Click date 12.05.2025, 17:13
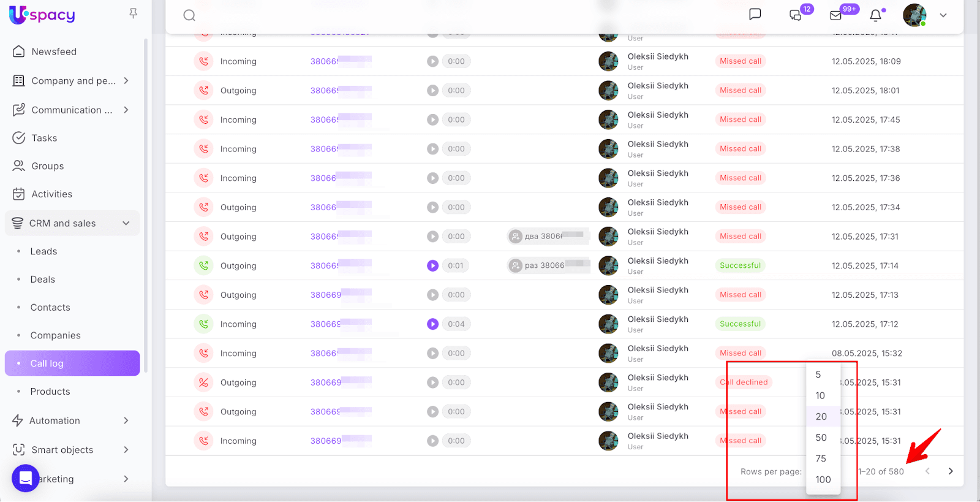980x502 pixels. tap(865, 295)
